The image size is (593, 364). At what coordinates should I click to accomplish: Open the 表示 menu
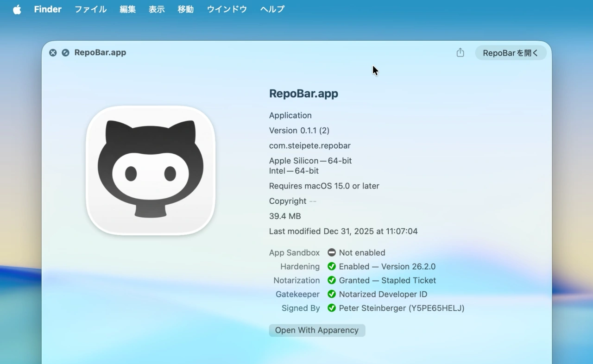pyautogui.click(x=157, y=9)
